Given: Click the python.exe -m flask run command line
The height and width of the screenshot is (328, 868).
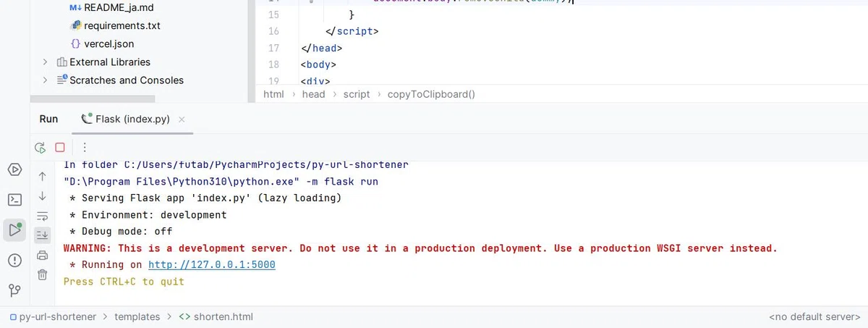Looking at the screenshot, I should (x=221, y=181).
